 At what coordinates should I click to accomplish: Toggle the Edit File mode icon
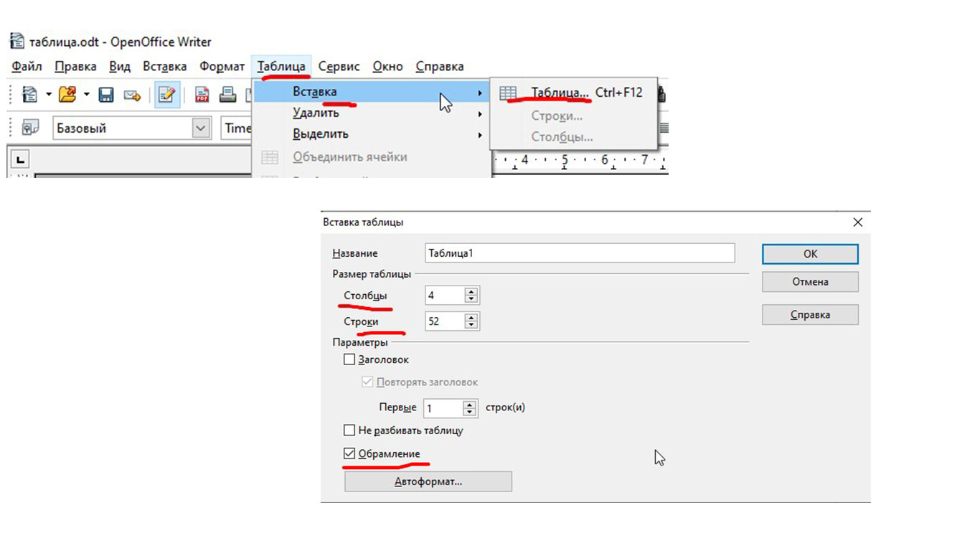pos(167,95)
